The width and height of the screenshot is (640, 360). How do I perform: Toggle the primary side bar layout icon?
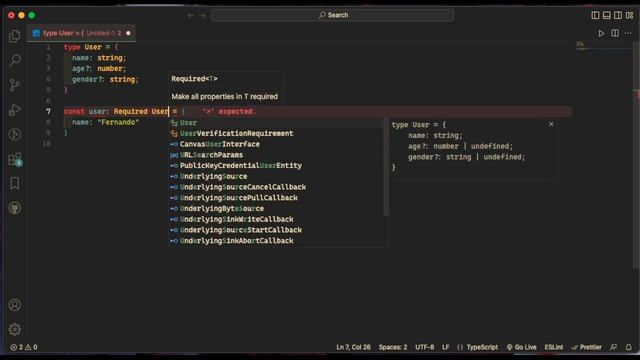click(x=595, y=15)
